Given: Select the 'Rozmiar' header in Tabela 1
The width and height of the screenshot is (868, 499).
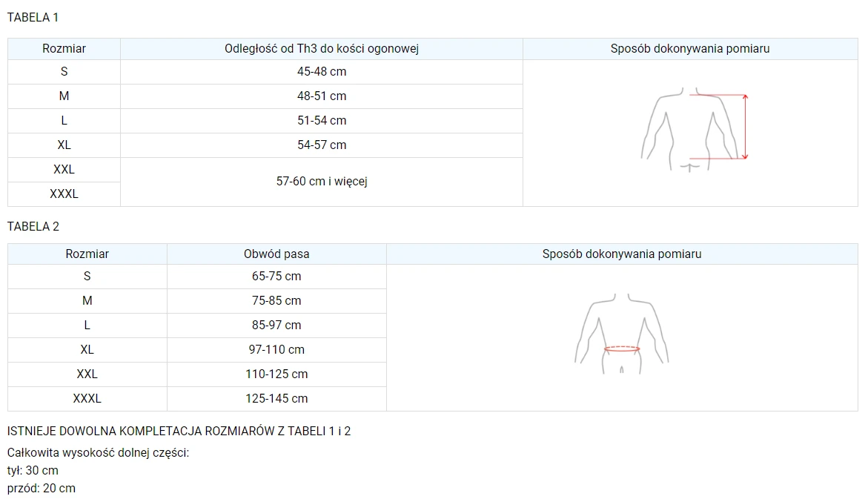Looking at the screenshot, I should pos(64,49).
